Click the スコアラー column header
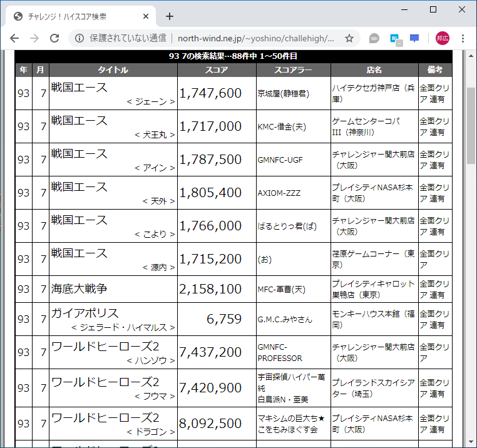Screen dimensions: 477x448 (x=293, y=70)
